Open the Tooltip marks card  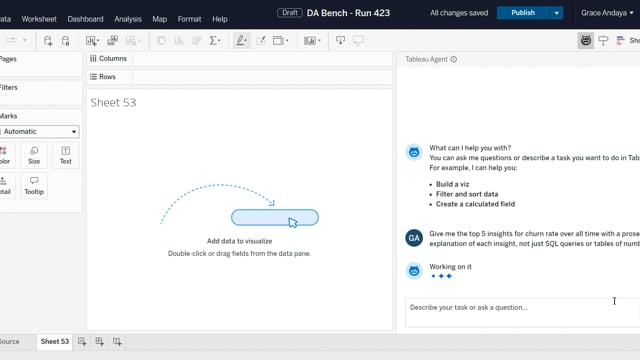pos(34,185)
